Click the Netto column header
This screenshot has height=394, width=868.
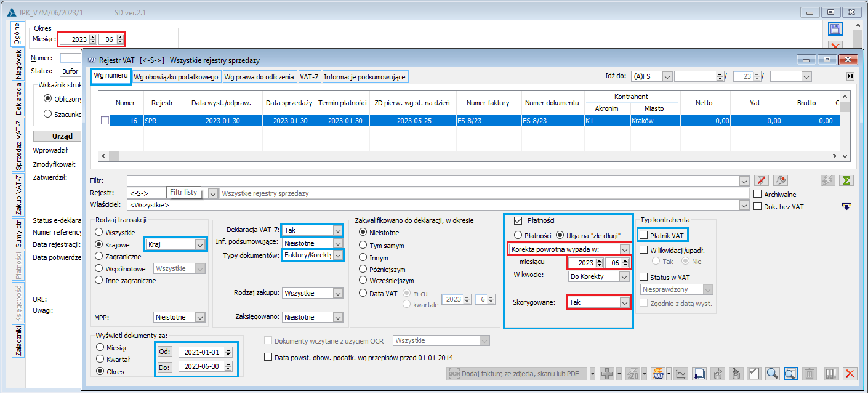[x=704, y=103]
